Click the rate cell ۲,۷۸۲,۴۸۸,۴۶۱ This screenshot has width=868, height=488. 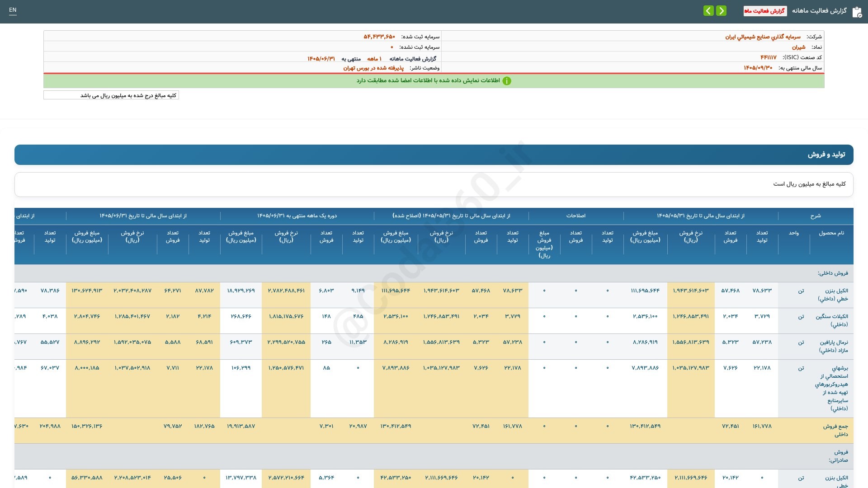click(286, 291)
